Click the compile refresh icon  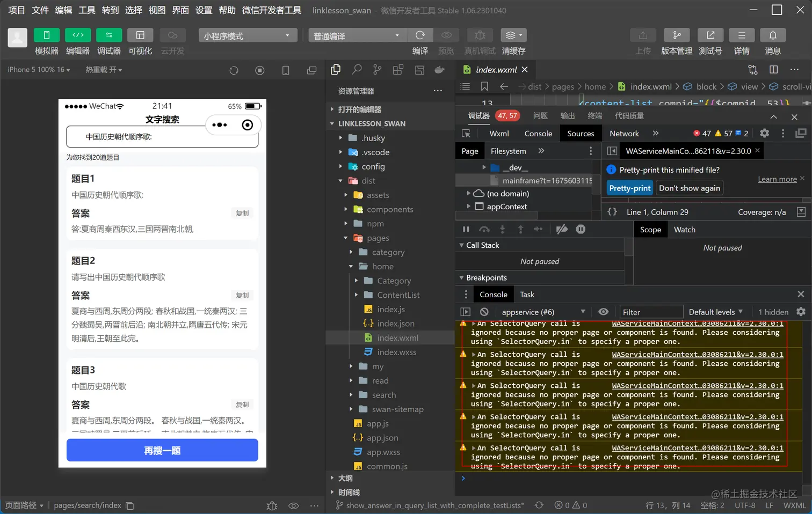click(x=420, y=35)
